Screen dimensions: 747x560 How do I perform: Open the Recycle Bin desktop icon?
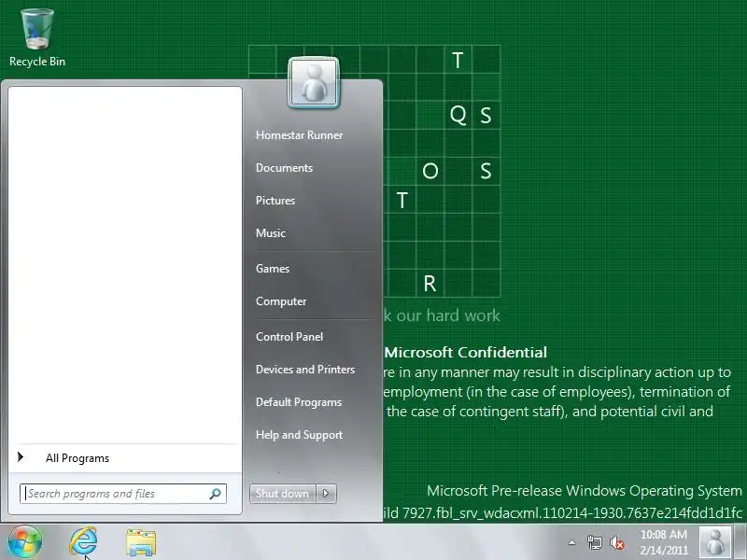click(37, 38)
